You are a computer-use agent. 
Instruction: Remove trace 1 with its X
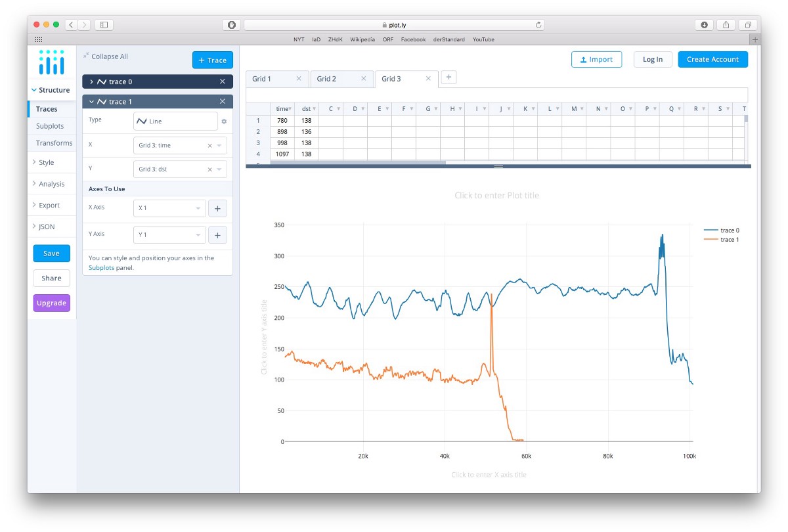pyautogui.click(x=223, y=102)
